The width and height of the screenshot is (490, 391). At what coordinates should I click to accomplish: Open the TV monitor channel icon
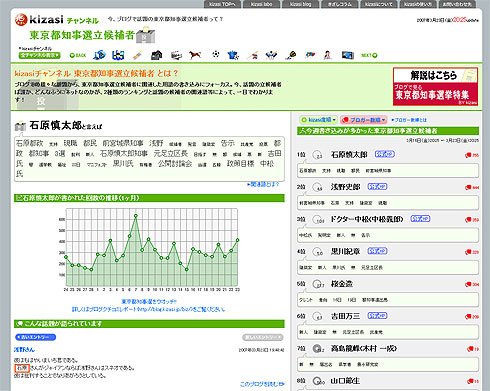tap(347, 55)
